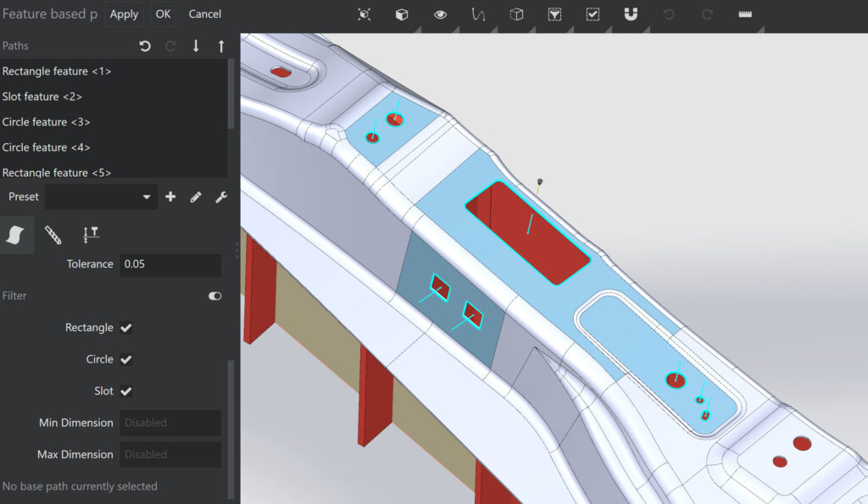
Task: Select the Fit View tool in the toolbar
Action: tap(364, 14)
